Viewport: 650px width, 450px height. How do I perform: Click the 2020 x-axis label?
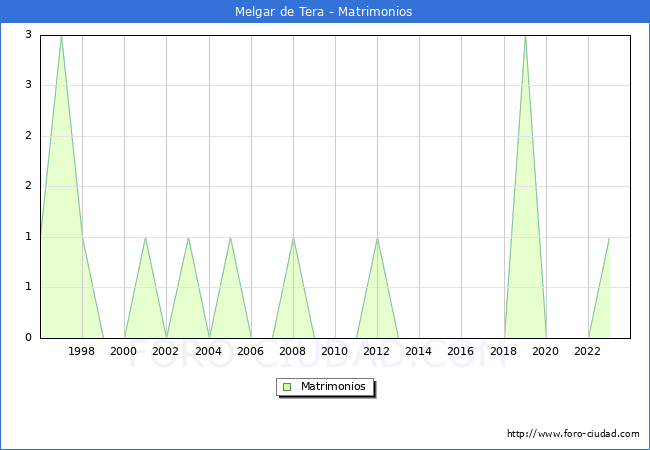click(x=546, y=351)
